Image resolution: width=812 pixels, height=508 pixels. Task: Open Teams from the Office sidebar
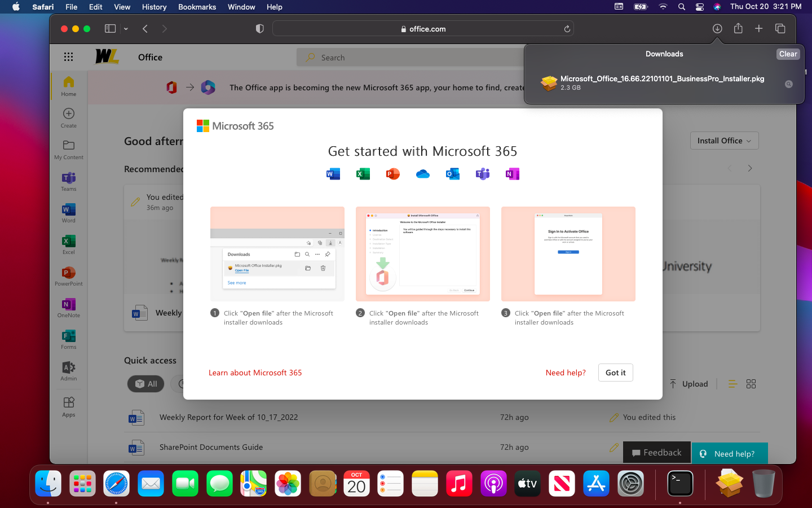68,181
